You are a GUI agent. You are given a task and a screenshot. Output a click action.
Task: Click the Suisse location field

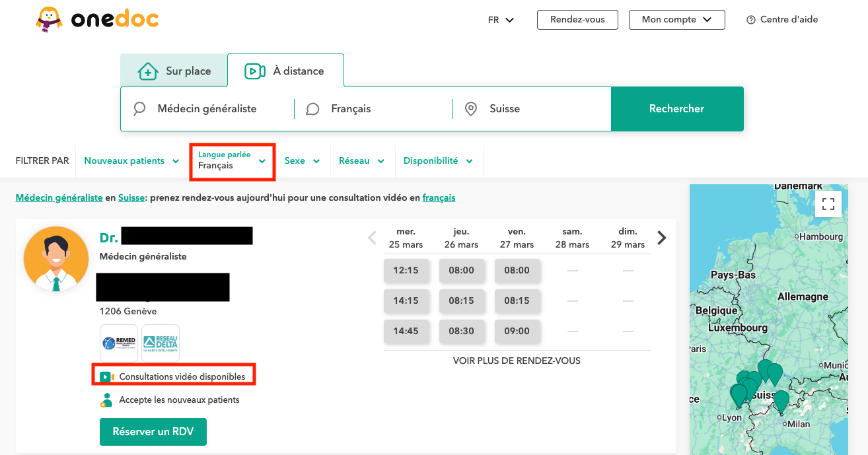tap(532, 109)
